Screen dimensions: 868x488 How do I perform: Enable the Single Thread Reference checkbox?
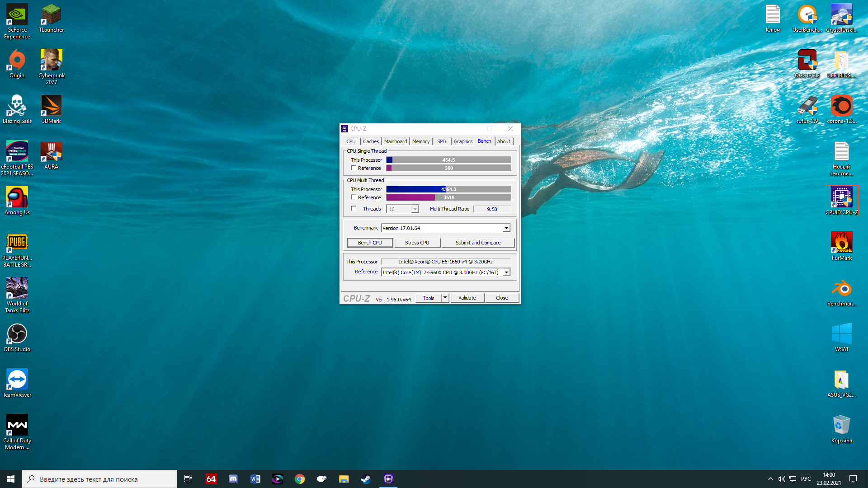point(354,168)
